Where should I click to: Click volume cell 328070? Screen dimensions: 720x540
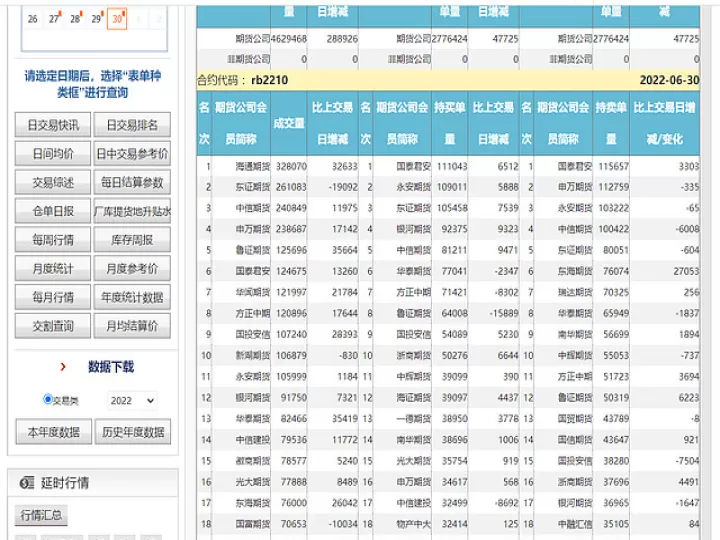tap(291, 166)
